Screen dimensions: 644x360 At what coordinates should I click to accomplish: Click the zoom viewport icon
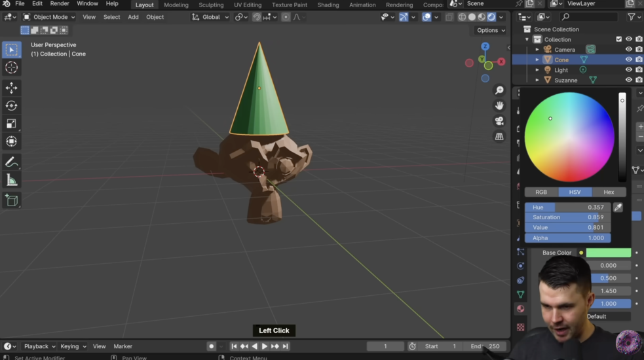point(499,90)
